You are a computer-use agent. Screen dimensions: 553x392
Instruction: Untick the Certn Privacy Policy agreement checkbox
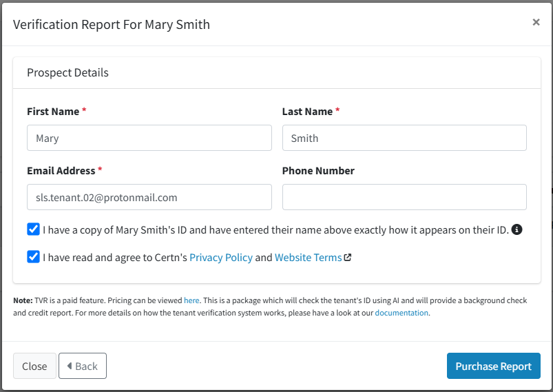[33, 257]
